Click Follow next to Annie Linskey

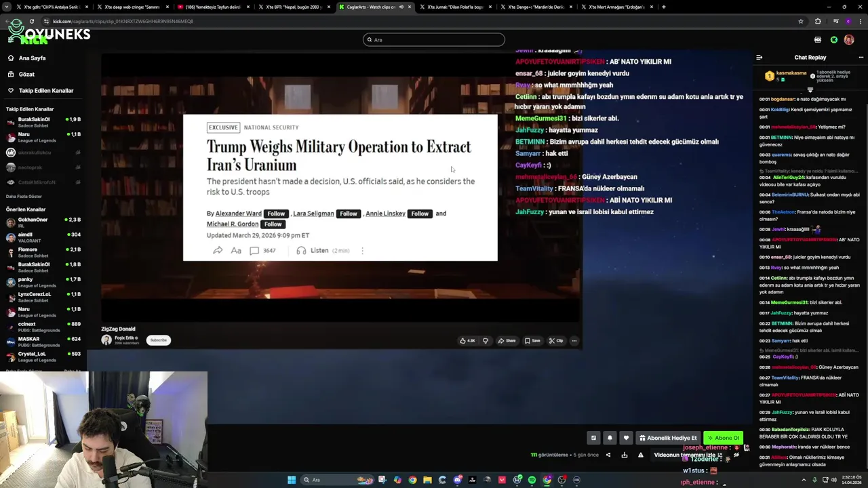[420, 213]
